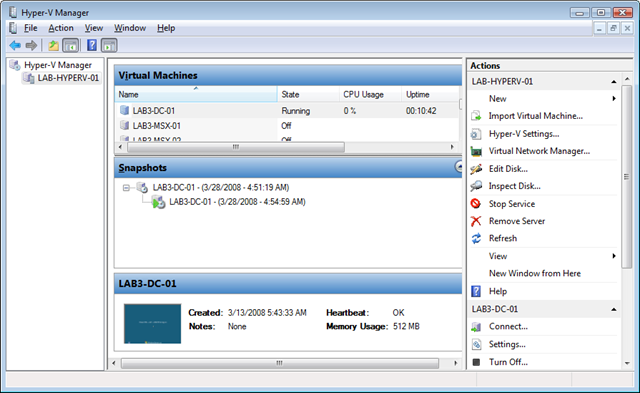
Task: Click the Import Virtual Machine icon
Action: (x=476, y=116)
